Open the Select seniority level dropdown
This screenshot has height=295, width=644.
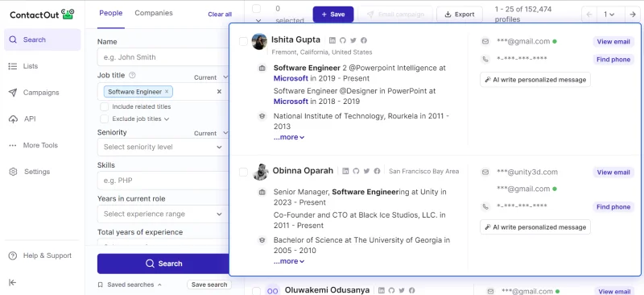tap(163, 147)
